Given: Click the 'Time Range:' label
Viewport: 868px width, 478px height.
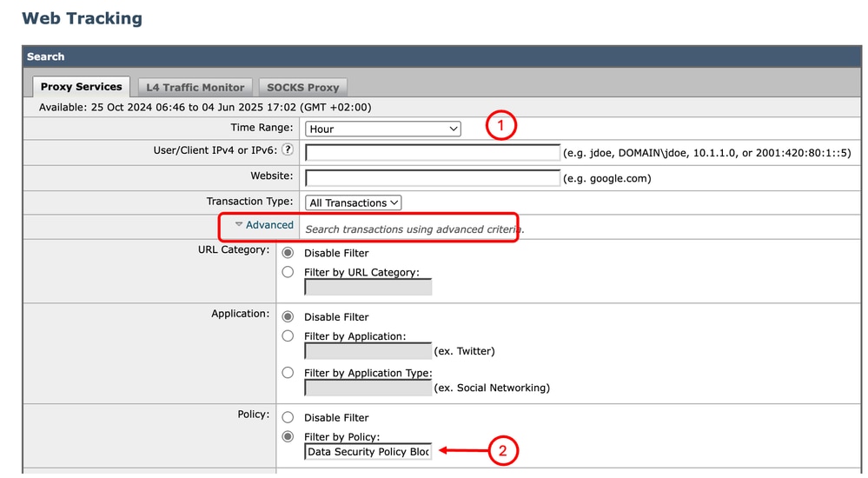Looking at the screenshot, I should 262,128.
